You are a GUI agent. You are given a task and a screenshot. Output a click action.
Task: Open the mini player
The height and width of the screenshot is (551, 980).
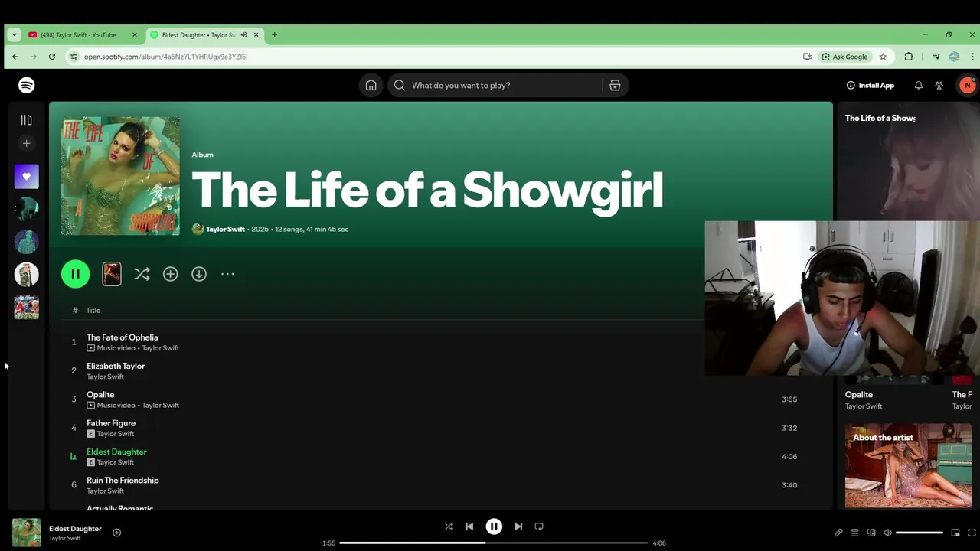click(955, 533)
